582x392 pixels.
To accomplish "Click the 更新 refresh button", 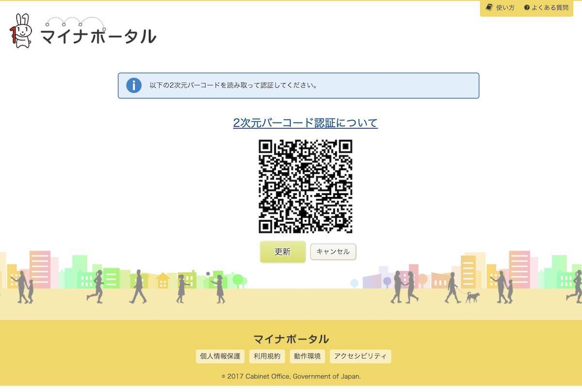I will (x=283, y=252).
